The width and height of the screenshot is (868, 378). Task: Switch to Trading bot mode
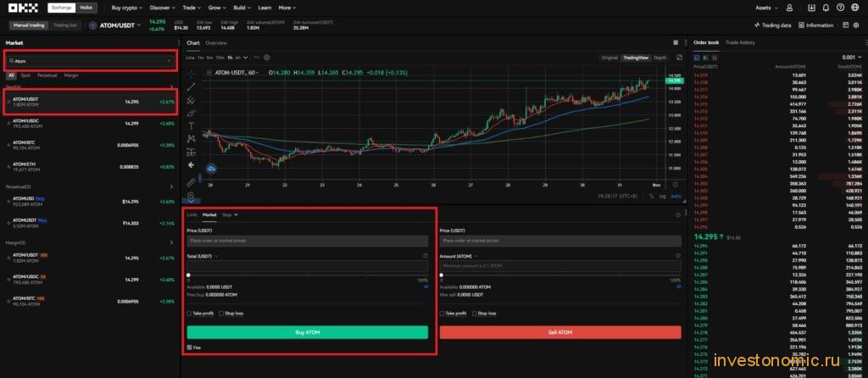64,25
